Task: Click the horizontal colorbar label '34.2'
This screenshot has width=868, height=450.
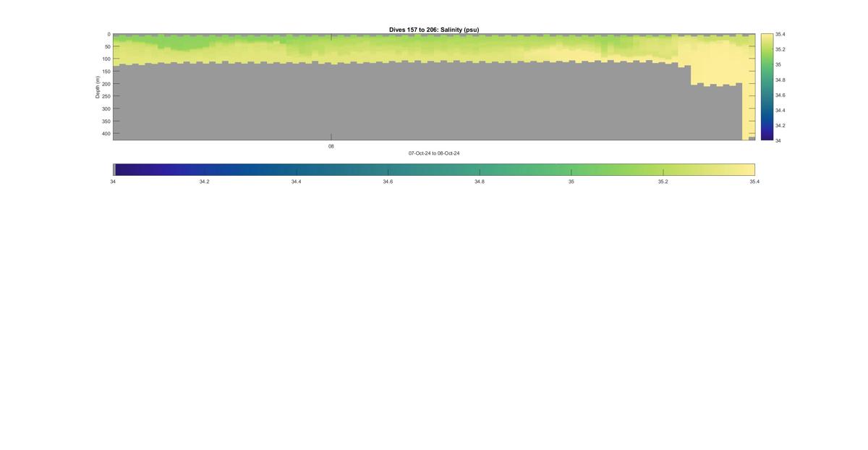Action: pos(205,182)
